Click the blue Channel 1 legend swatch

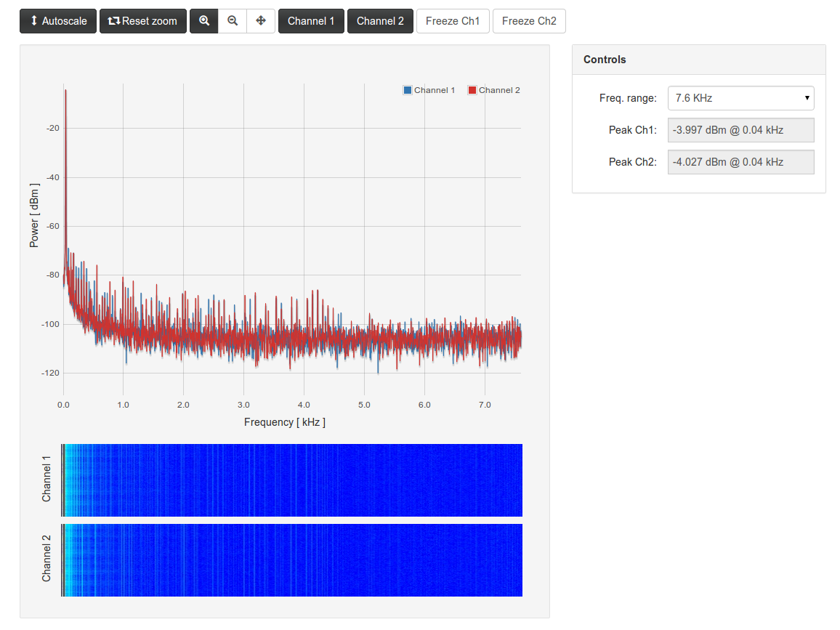tap(408, 90)
